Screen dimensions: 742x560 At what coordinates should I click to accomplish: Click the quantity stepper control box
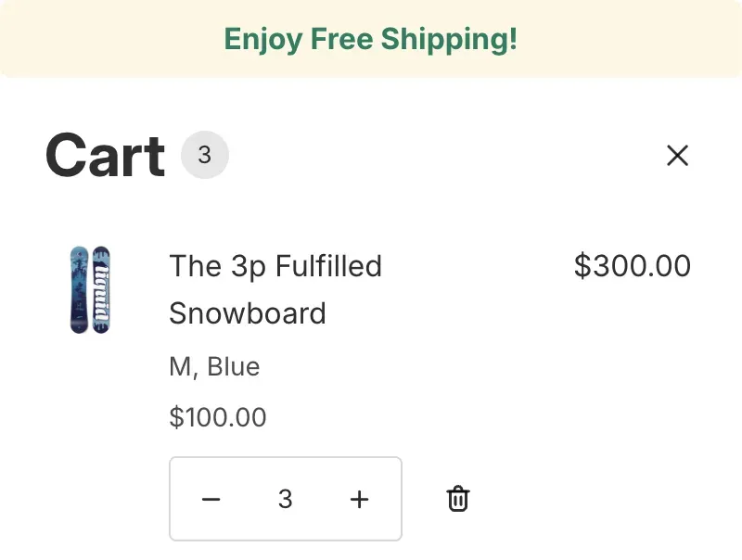click(x=285, y=499)
